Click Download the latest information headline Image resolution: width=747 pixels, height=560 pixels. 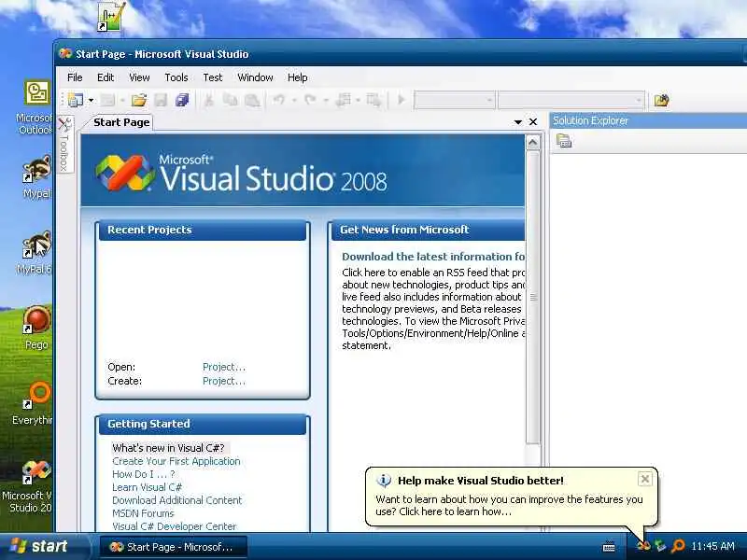pyautogui.click(x=433, y=257)
